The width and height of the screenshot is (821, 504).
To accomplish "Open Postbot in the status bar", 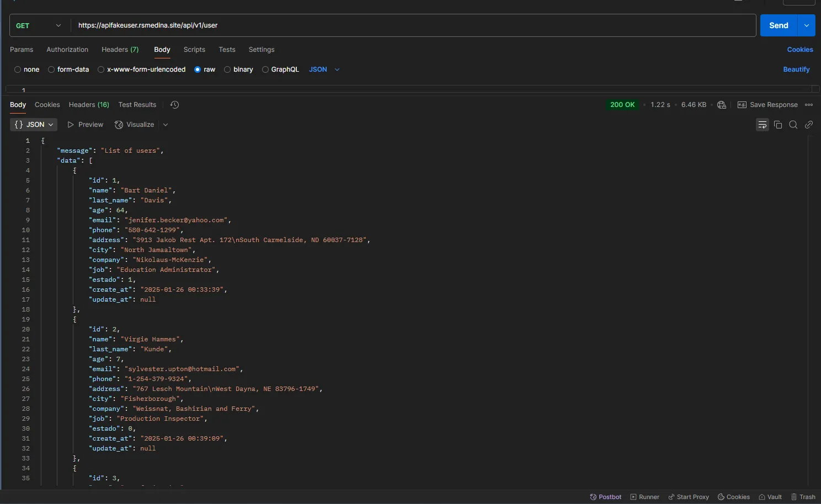I will tap(605, 497).
